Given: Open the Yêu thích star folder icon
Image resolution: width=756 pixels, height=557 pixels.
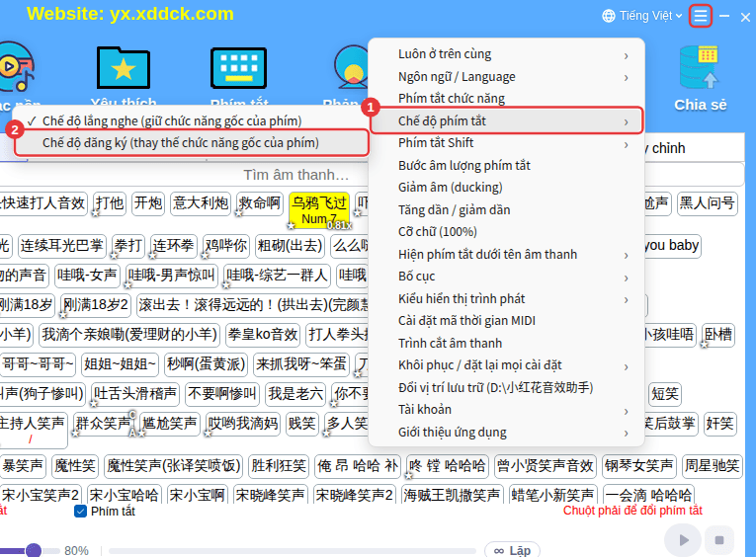Looking at the screenshot, I should (x=124, y=67).
